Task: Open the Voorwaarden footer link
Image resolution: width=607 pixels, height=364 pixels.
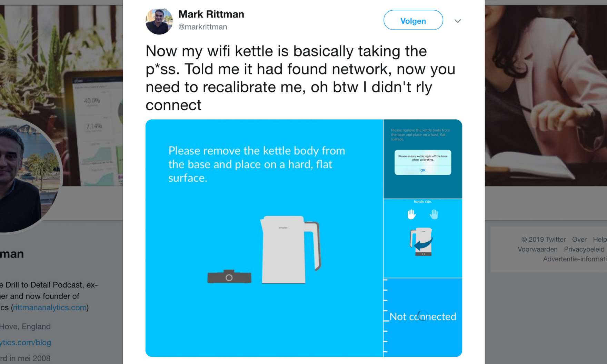Action: (537, 249)
